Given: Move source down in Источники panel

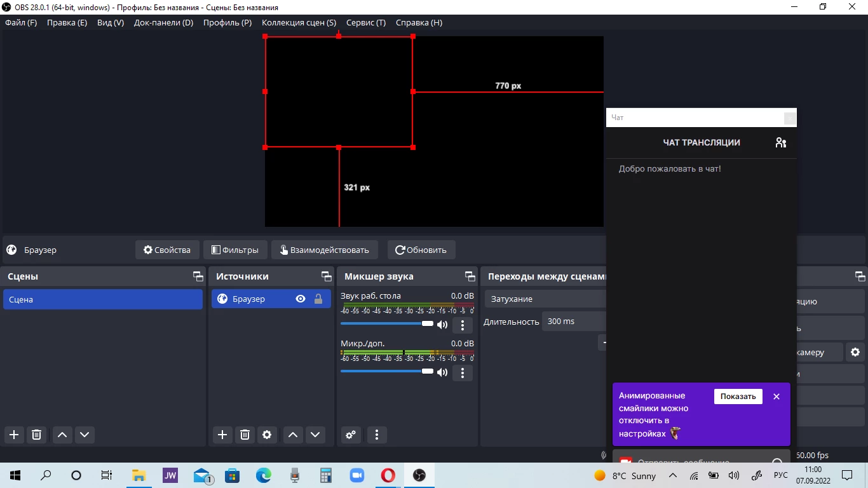Looking at the screenshot, I should pyautogui.click(x=315, y=435).
